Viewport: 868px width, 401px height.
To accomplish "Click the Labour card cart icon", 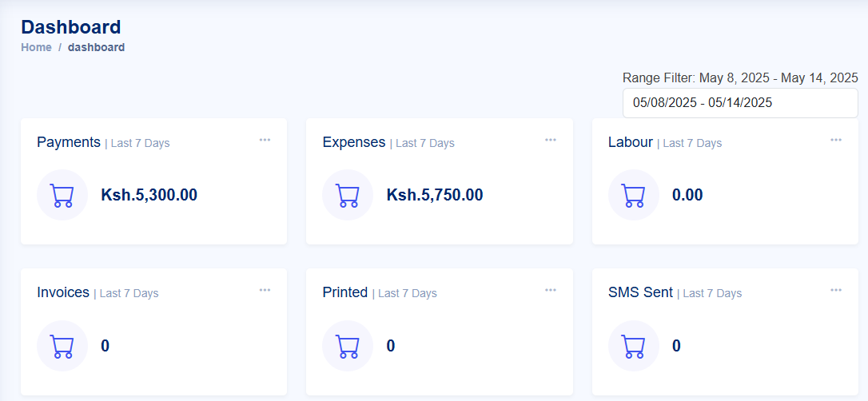I will [633, 195].
